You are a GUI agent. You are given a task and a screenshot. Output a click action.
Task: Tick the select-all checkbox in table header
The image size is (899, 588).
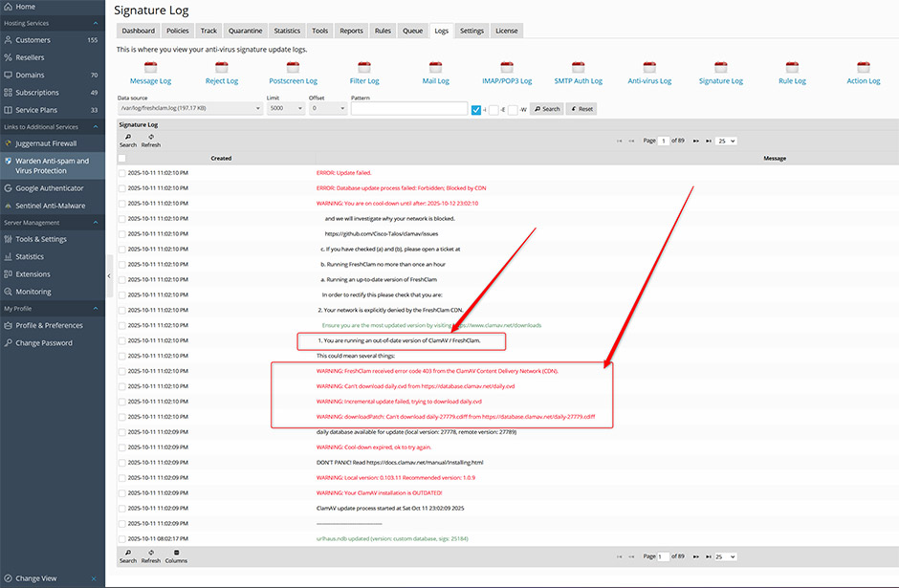(121, 159)
